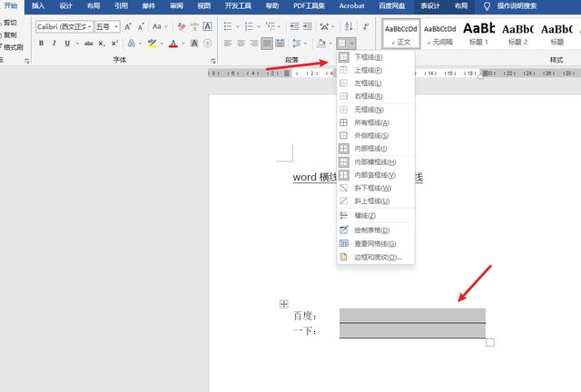Click the 剪切 cut button

pos(9,23)
